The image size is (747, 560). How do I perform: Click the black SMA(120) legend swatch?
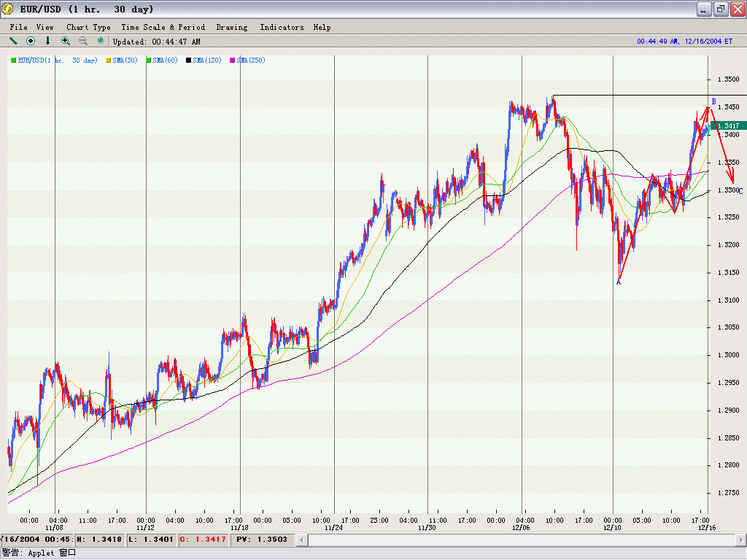pos(189,61)
